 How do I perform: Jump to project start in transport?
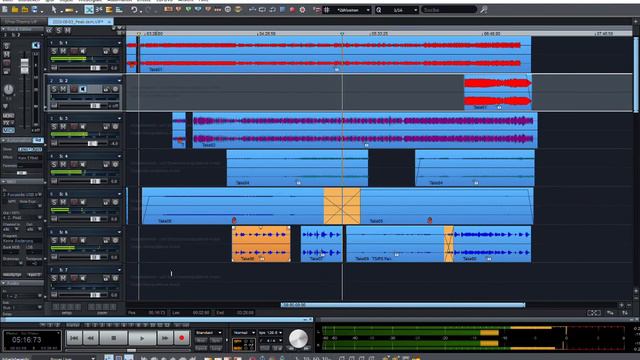tap(74, 338)
